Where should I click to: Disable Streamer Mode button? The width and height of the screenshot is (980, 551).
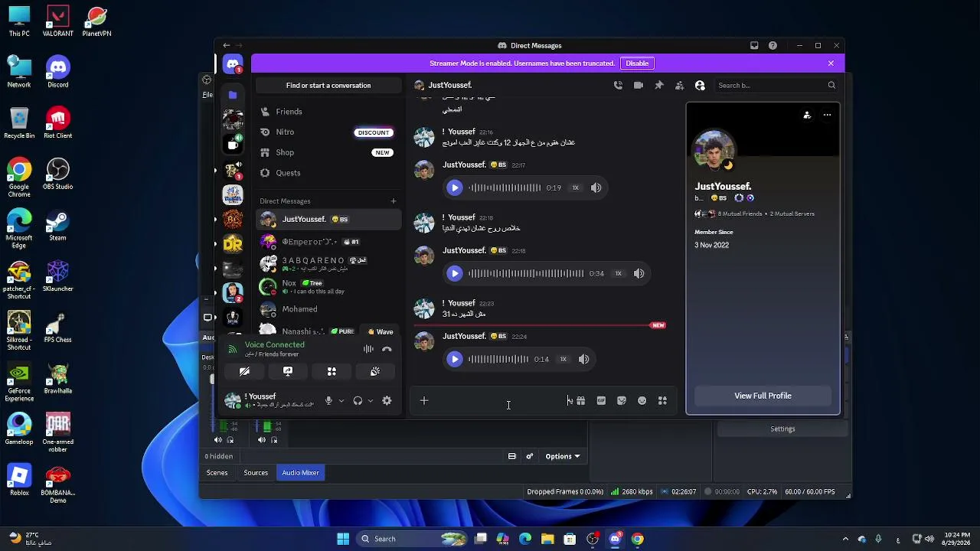click(637, 64)
